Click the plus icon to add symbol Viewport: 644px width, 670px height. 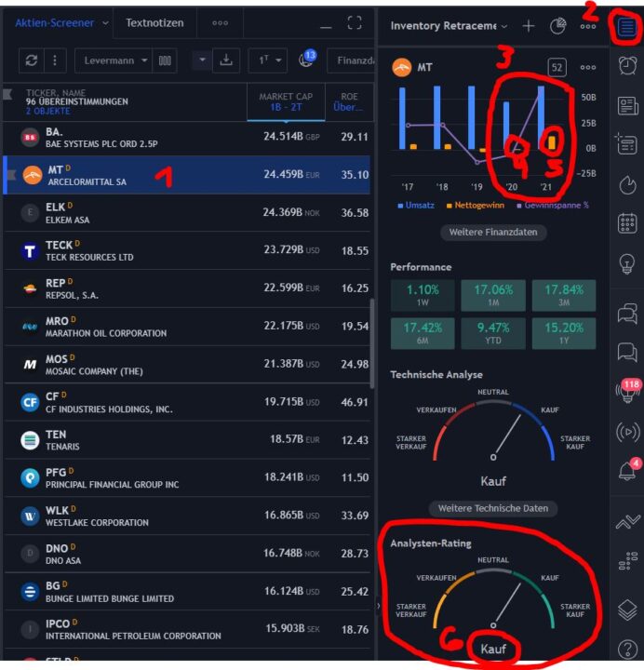point(528,26)
